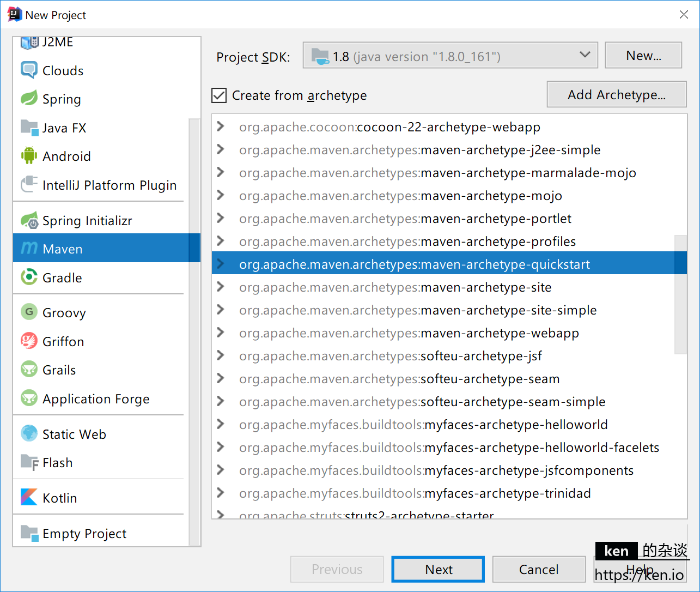The image size is (700, 592).
Task: Click the Clouds project type icon
Action: point(29,70)
